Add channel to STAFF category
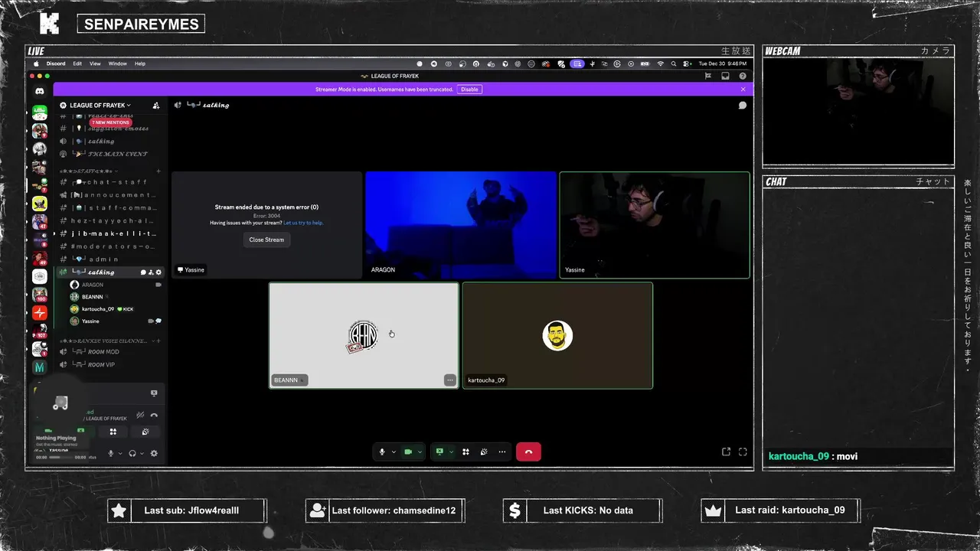This screenshot has height=551, width=980. pyautogui.click(x=158, y=171)
